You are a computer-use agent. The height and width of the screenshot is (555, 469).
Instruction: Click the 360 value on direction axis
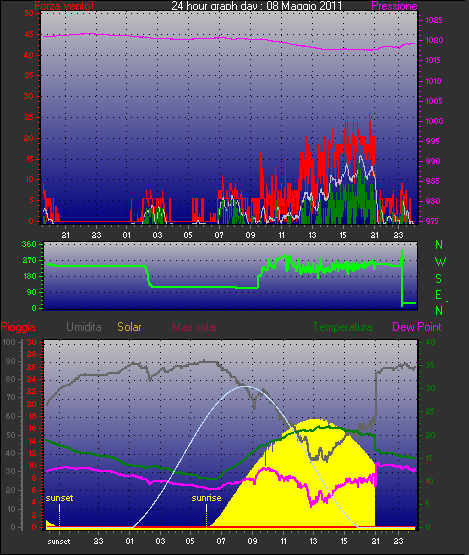click(29, 244)
